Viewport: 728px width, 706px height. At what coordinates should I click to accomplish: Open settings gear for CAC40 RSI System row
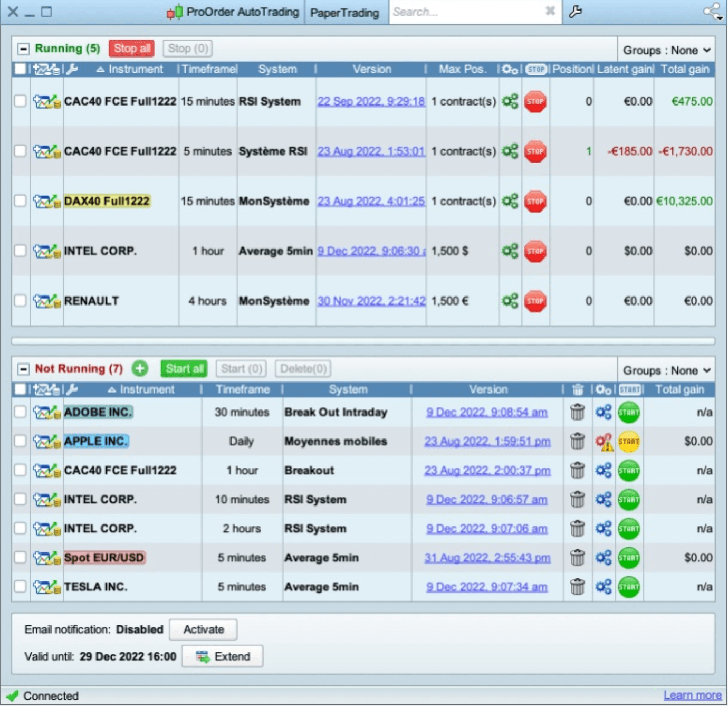[510, 102]
